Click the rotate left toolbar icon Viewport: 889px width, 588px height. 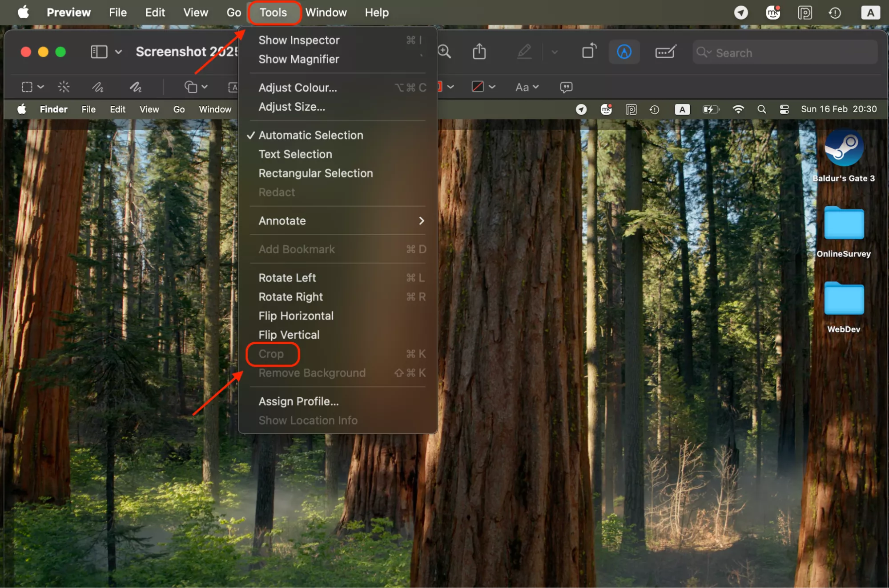point(588,52)
